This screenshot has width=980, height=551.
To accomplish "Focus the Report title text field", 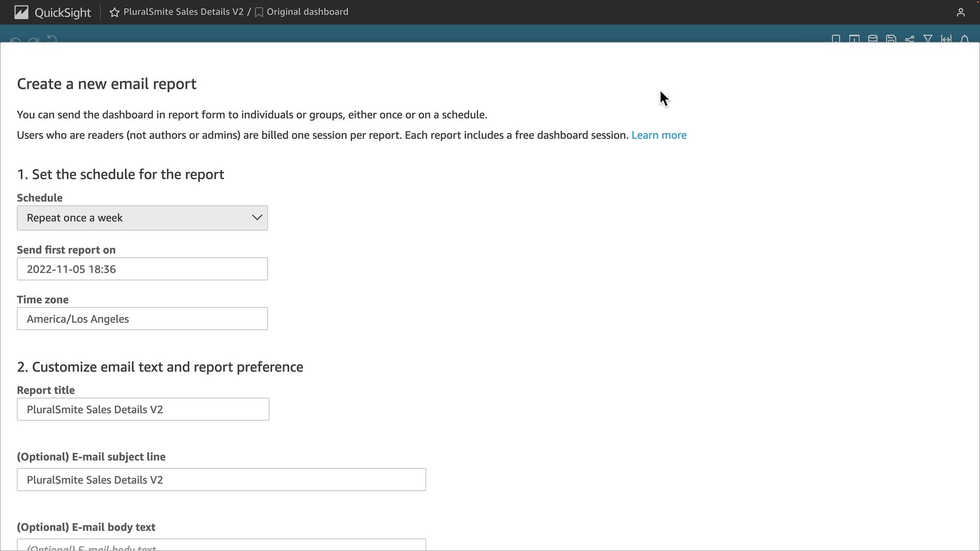I will point(143,409).
